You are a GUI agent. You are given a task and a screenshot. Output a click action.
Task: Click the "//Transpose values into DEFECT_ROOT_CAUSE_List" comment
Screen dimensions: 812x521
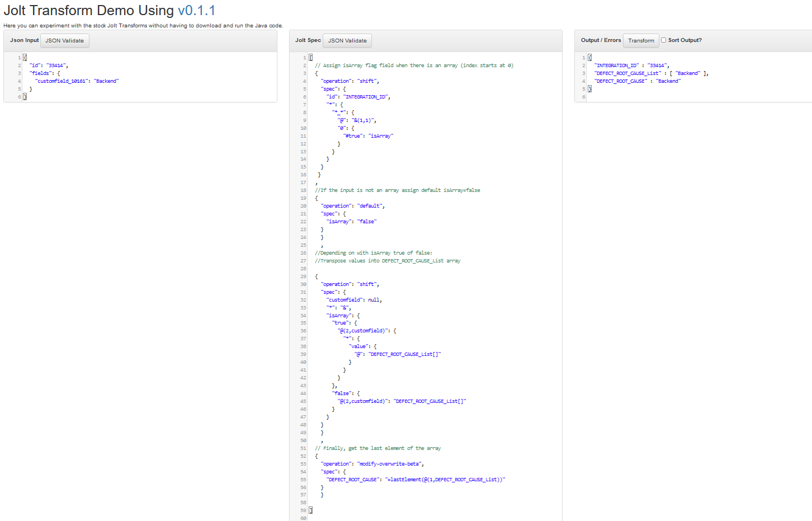point(388,261)
